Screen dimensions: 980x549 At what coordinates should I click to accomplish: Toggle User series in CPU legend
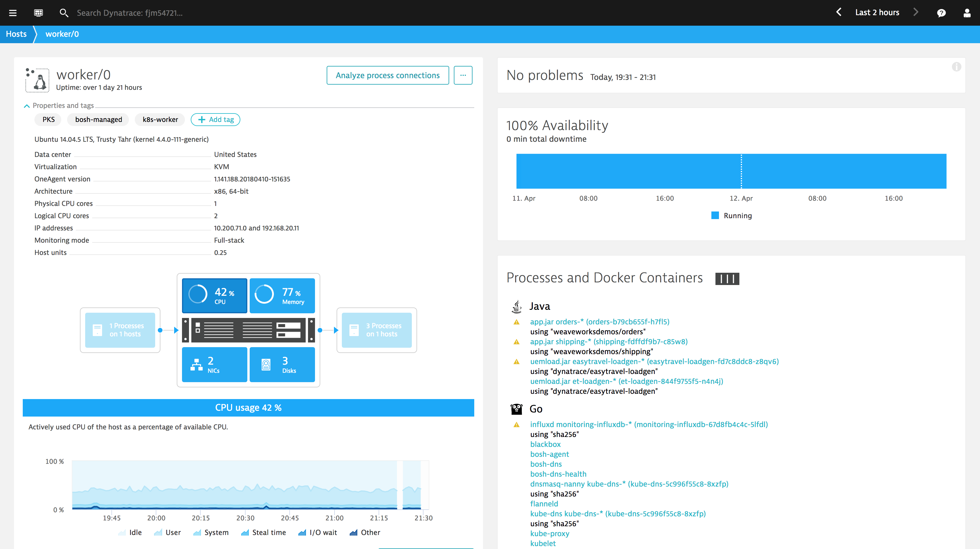167,532
